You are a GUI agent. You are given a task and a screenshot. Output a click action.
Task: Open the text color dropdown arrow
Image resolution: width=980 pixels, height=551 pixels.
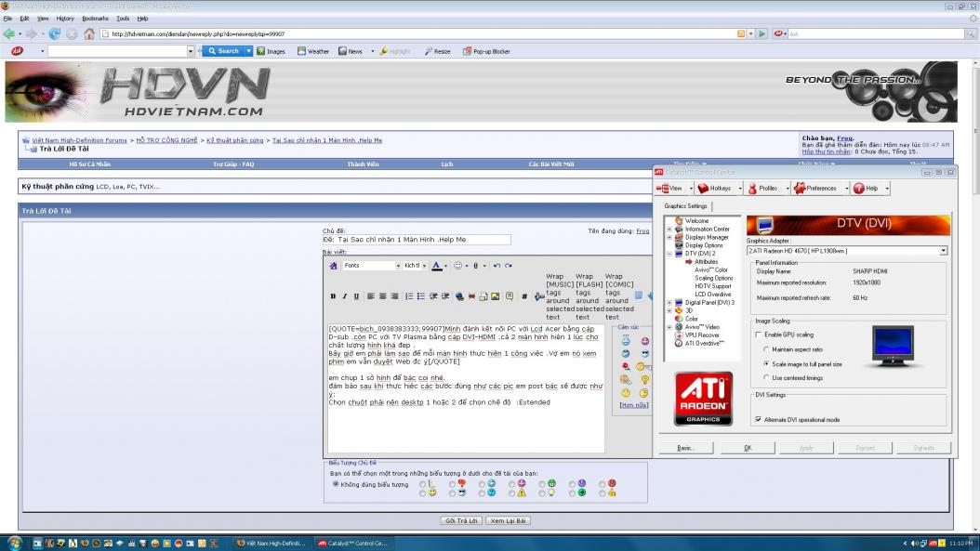445,266
